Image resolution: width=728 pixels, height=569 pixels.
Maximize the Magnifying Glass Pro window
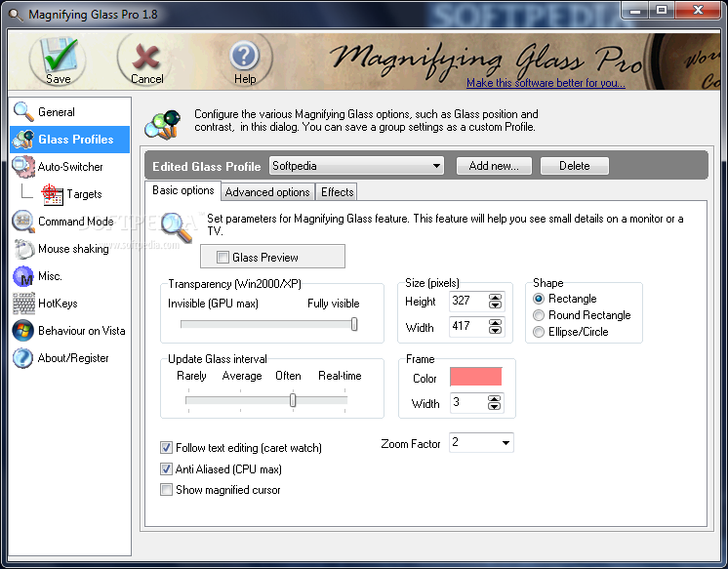pos(662,11)
